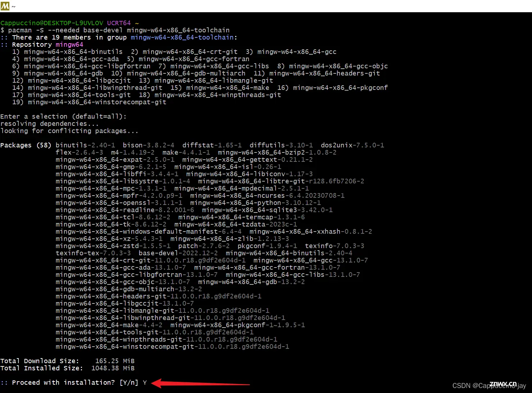This screenshot has width=532, height=393.
Task: Click package 'mingw-w64-x86_64-xxhash-0.8.1-2'
Action: pyautogui.click(x=311, y=232)
